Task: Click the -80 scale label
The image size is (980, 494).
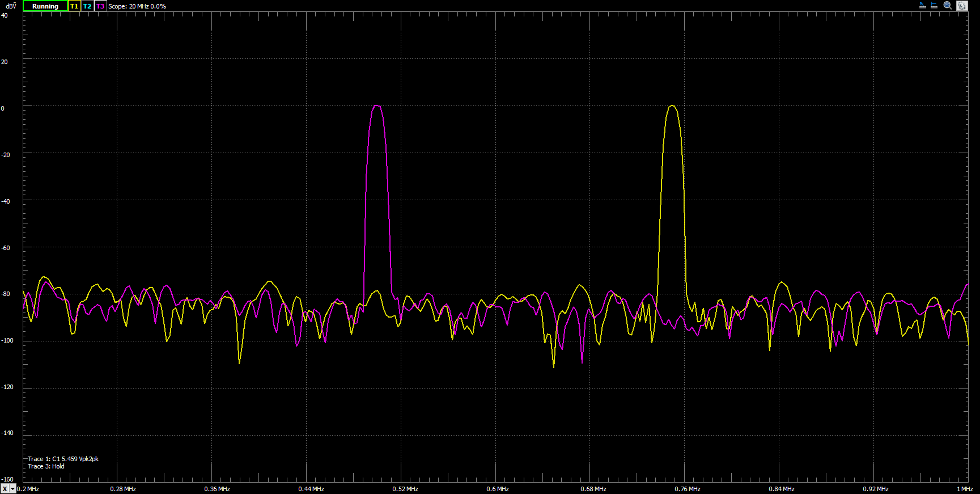Action: (x=6, y=294)
